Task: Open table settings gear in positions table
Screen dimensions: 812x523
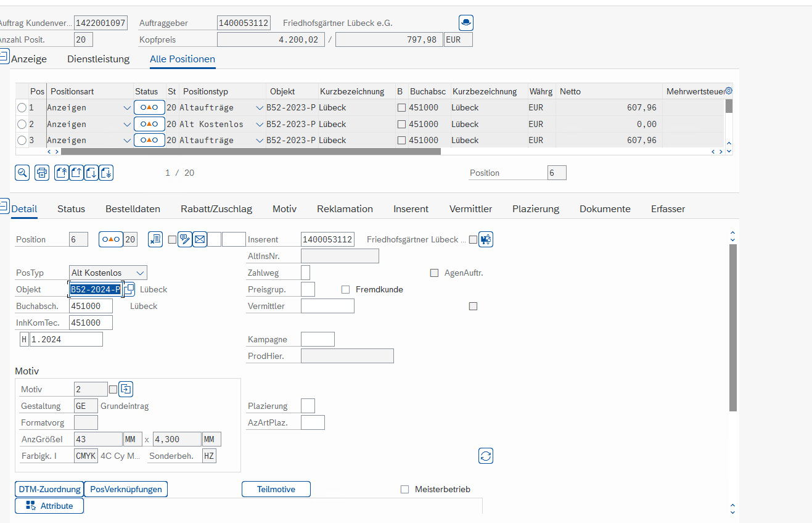Action: click(x=729, y=91)
